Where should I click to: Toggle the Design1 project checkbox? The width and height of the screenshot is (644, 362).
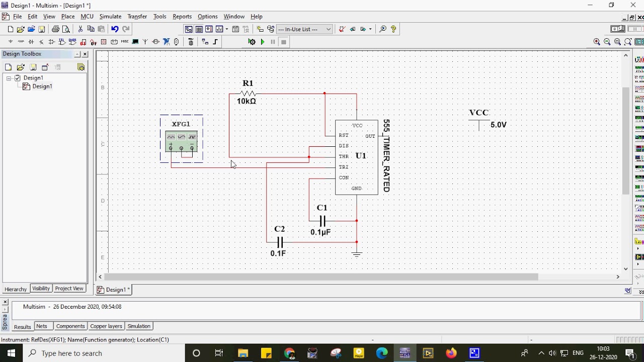click(18, 78)
